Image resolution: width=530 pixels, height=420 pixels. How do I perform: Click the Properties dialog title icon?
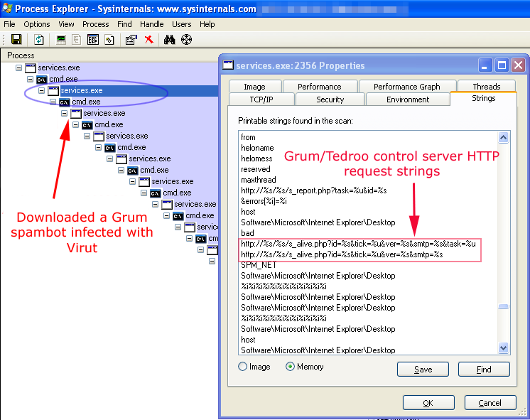point(228,65)
